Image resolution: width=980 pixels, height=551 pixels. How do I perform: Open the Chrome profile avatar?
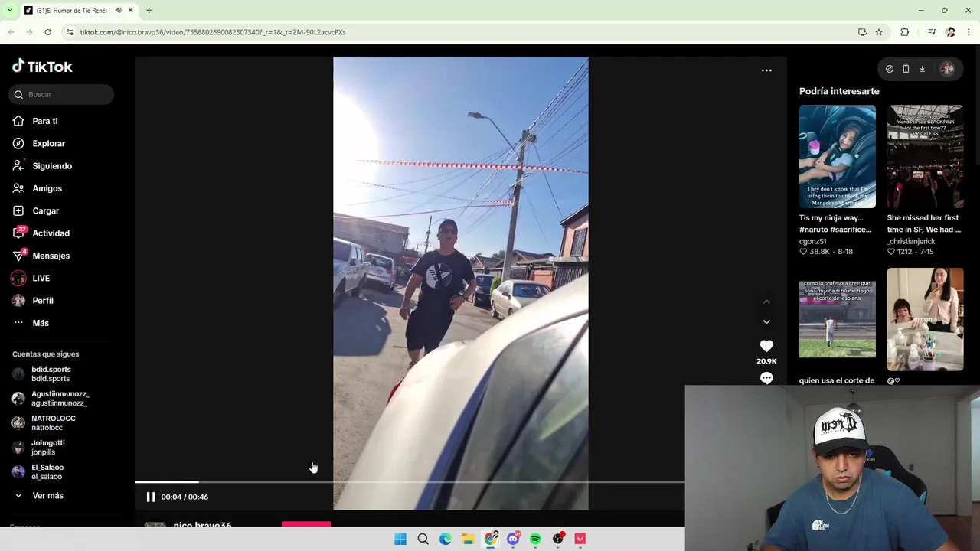tap(950, 32)
